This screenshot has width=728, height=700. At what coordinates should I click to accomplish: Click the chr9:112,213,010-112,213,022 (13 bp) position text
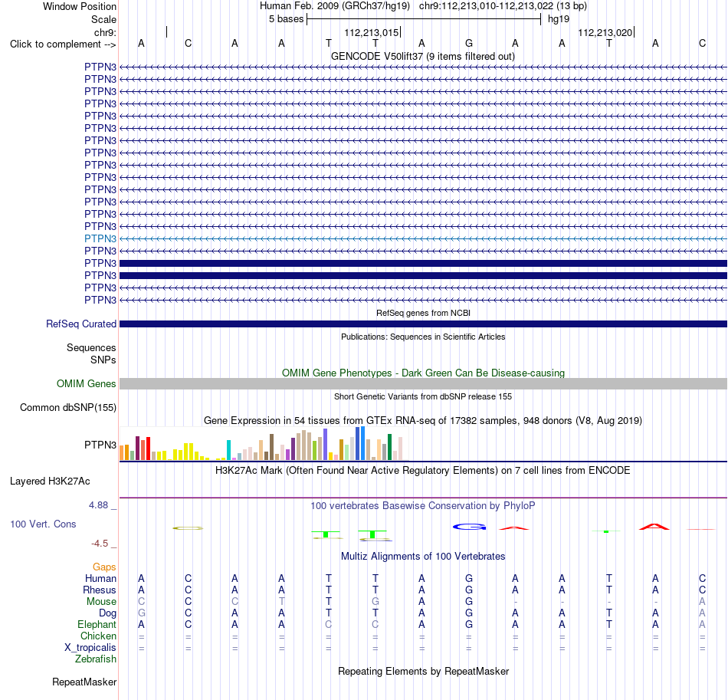503,6
